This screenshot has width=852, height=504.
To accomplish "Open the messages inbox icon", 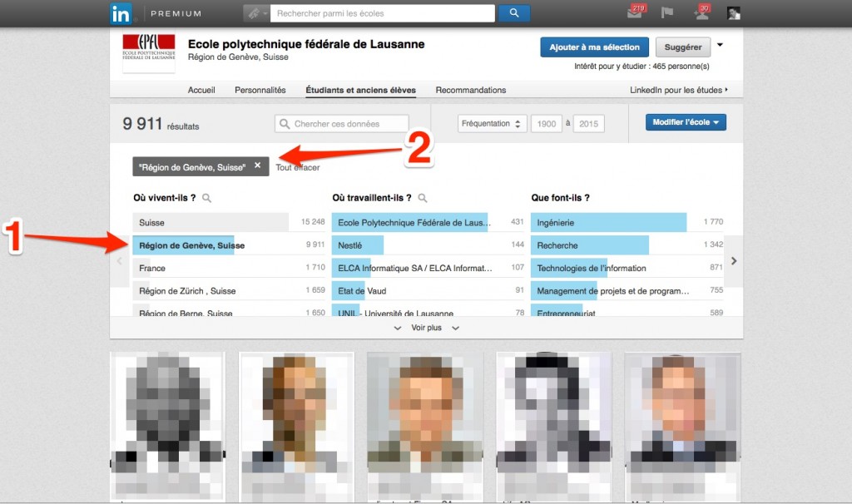I will click(x=635, y=12).
